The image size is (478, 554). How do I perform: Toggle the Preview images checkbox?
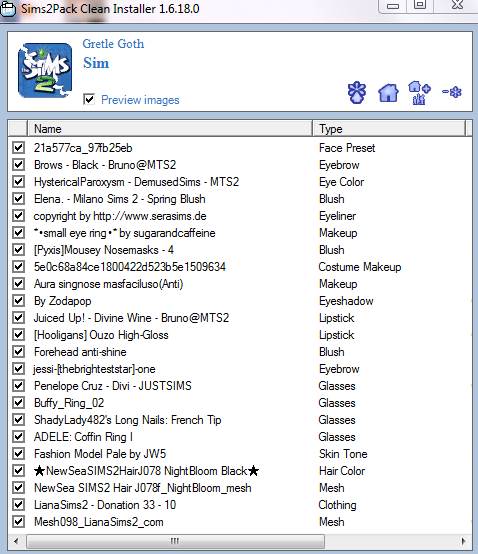pyautogui.click(x=89, y=99)
